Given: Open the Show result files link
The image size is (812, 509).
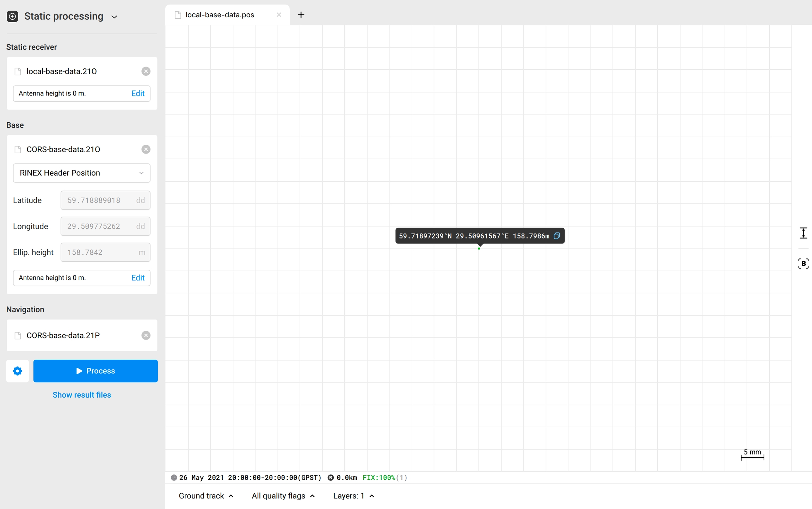Looking at the screenshot, I should point(82,395).
